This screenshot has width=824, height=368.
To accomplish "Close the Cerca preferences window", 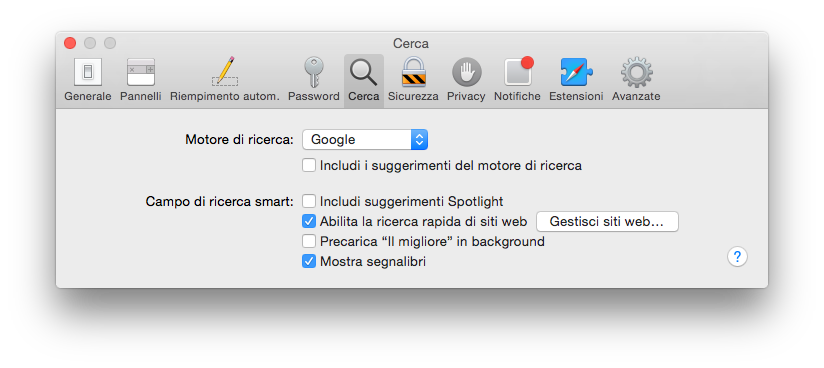I will (70, 43).
